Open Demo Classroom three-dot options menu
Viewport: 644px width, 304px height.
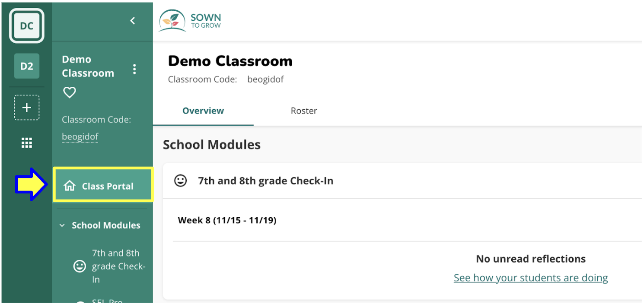[134, 69]
